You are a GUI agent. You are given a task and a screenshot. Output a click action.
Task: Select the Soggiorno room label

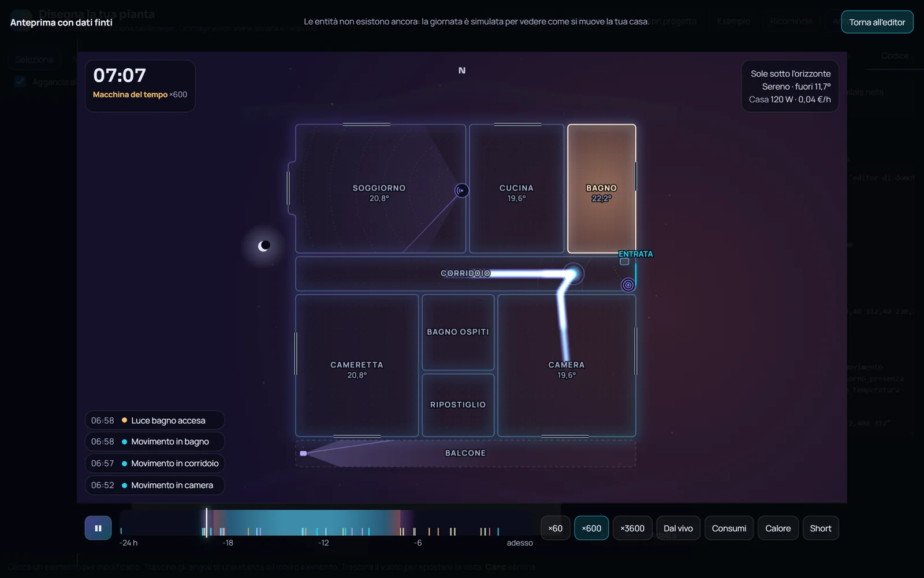point(379,188)
